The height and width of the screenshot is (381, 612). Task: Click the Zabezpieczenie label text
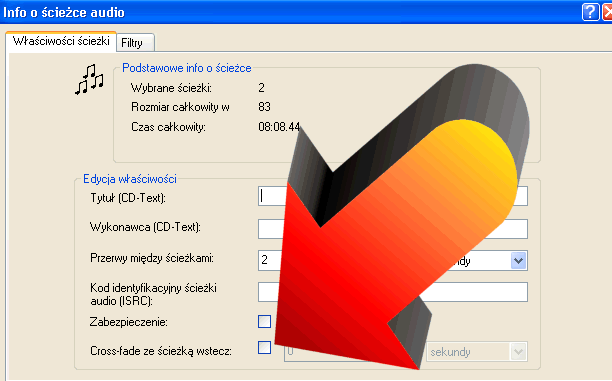point(128,322)
